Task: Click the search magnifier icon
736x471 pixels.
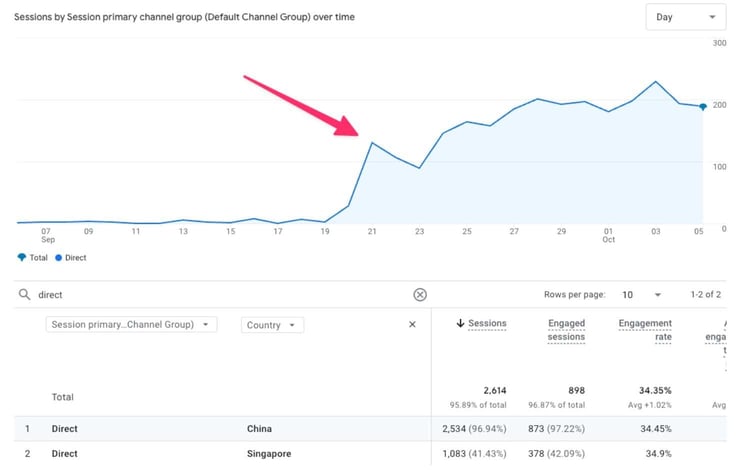Action: (24, 295)
